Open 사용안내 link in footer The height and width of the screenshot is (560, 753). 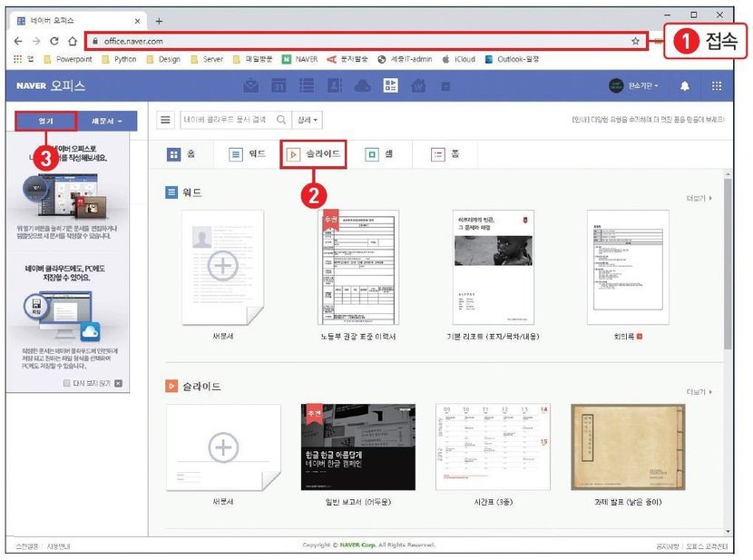58,546
